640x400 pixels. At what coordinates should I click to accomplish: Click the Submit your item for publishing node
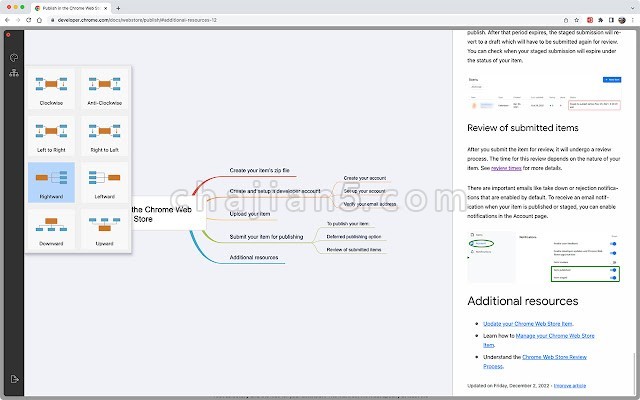[x=266, y=237]
